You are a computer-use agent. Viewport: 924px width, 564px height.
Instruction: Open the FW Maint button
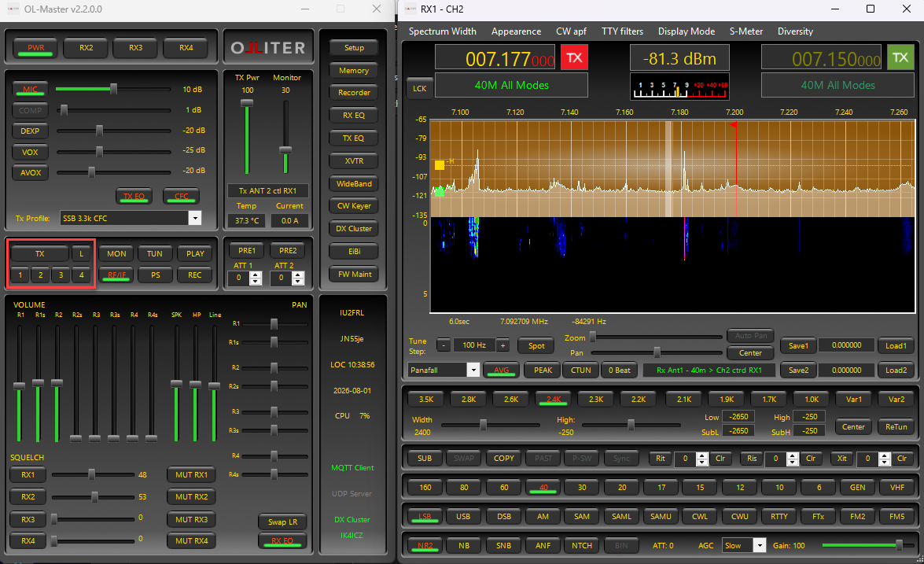pos(354,274)
